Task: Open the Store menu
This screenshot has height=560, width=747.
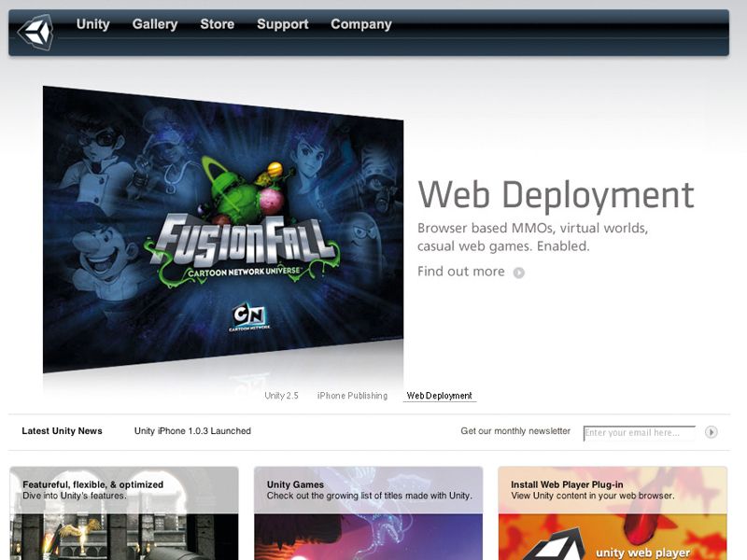Action: (218, 24)
